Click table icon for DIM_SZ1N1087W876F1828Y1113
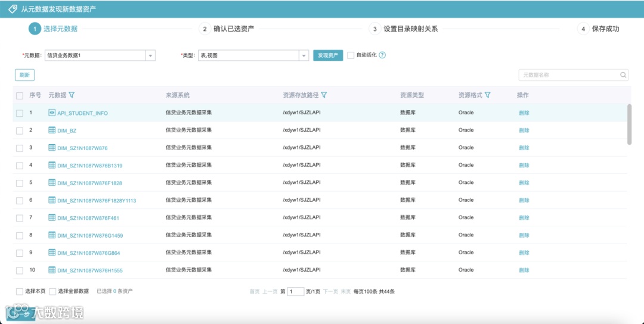 coord(52,200)
